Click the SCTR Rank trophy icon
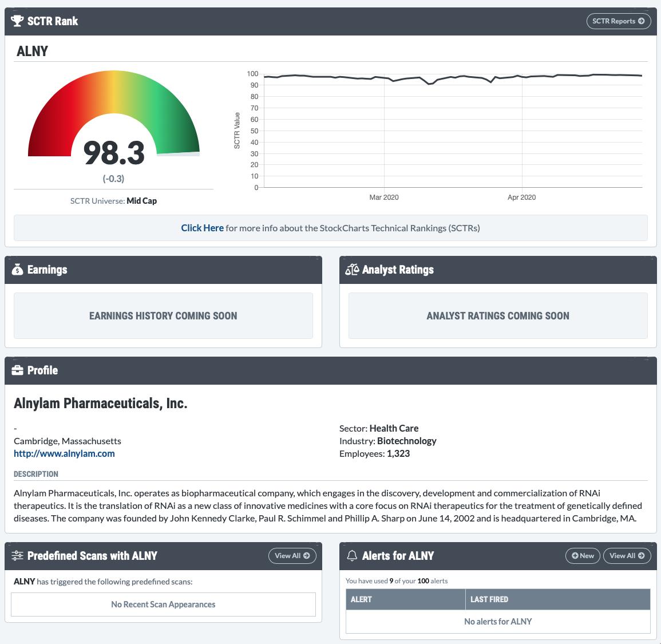 tap(17, 21)
